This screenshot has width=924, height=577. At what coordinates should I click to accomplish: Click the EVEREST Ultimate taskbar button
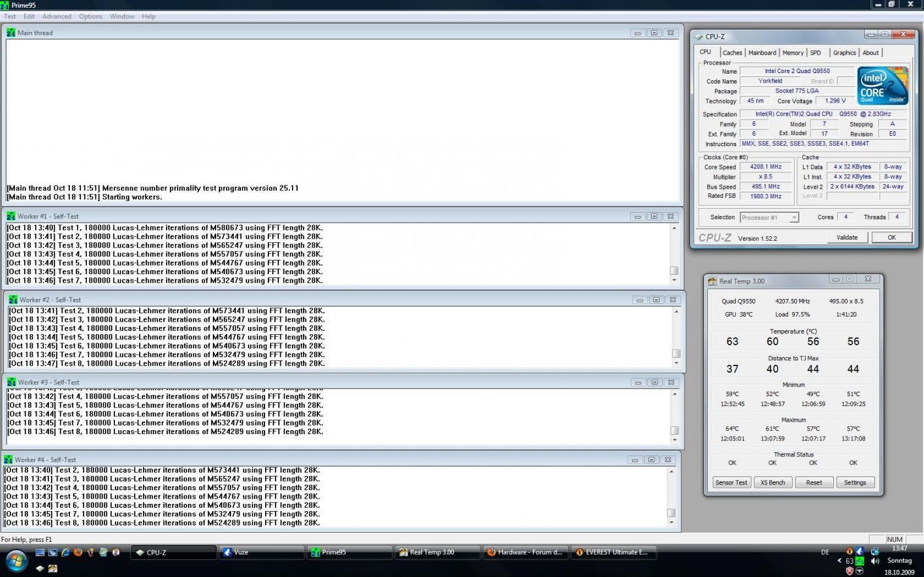tap(614, 552)
